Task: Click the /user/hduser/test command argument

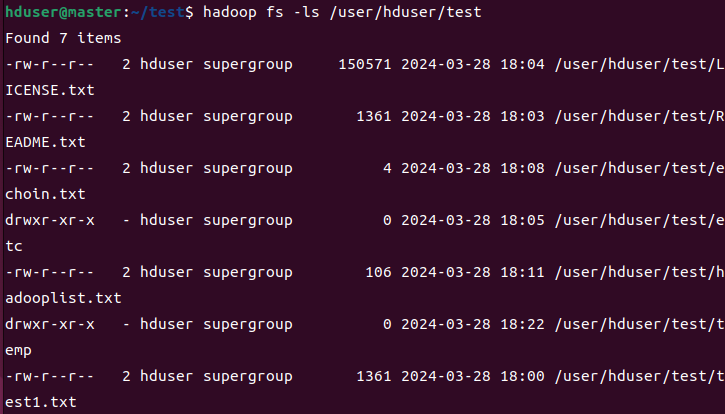Action: 406,12
